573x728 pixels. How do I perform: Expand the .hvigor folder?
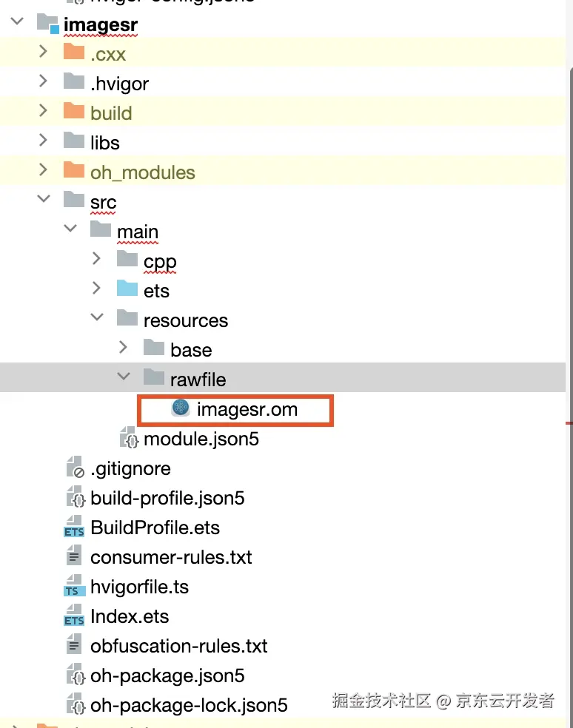coord(44,82)
